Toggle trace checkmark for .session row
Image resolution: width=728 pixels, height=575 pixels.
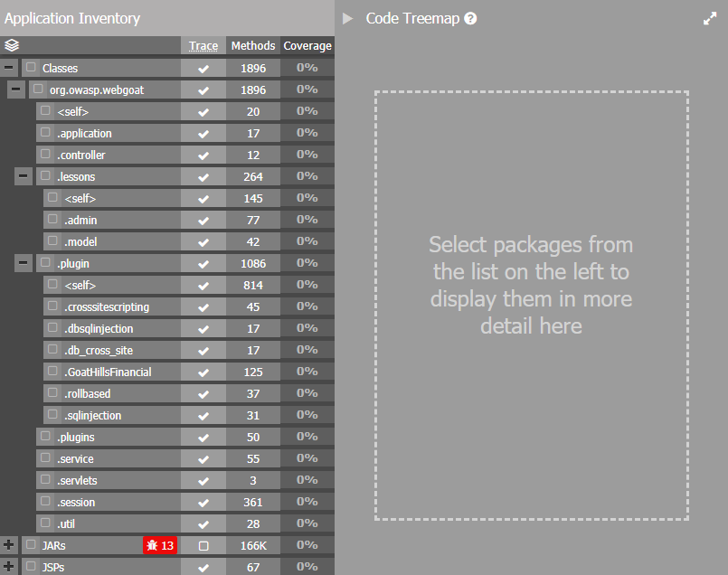[203, 502]
